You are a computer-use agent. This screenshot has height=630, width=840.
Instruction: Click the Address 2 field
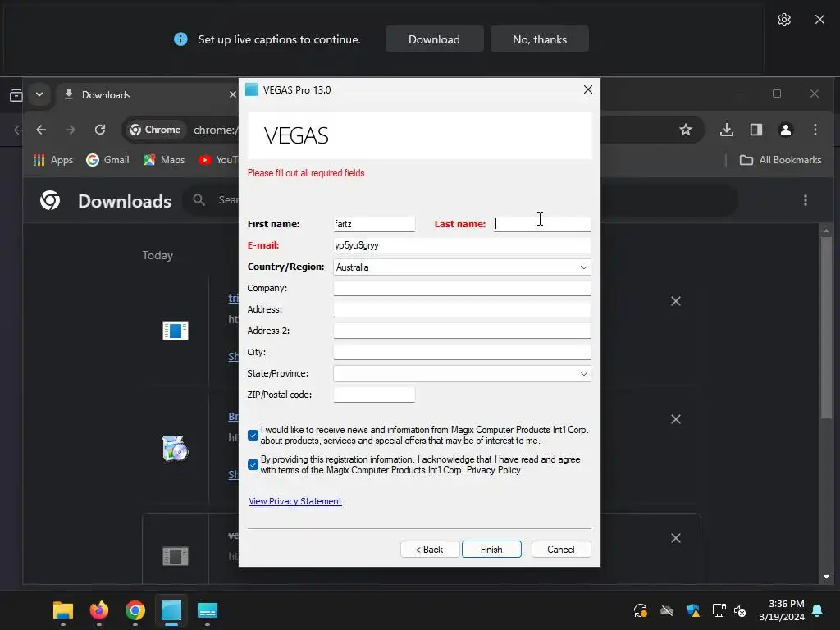tap(462, 331)
